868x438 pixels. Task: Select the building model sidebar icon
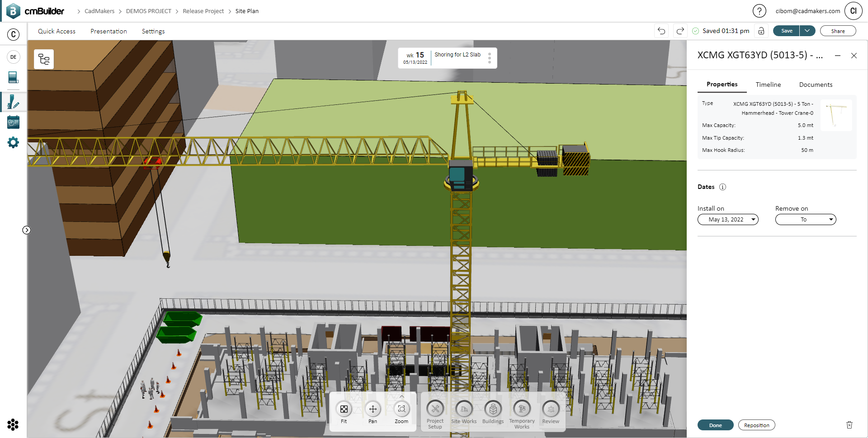click(x=14, y=77)
